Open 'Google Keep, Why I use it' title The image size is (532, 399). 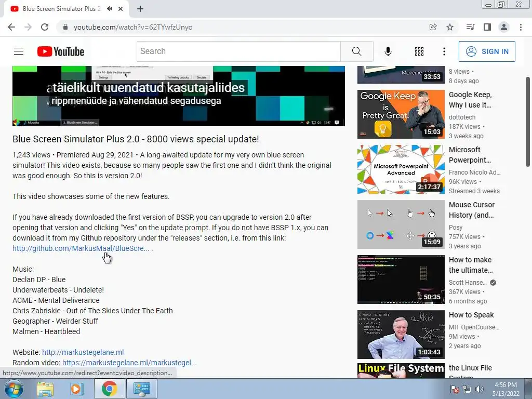[470, 100]
